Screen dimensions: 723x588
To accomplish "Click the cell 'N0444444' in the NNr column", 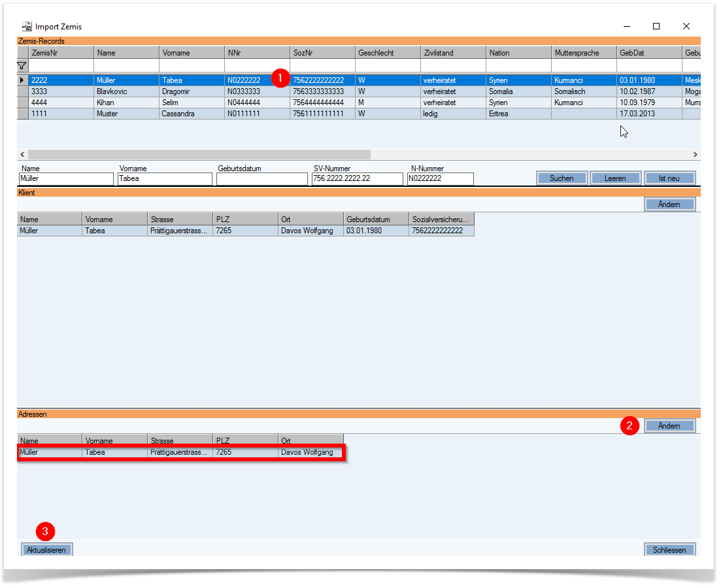I will click(x=258, y=103).
